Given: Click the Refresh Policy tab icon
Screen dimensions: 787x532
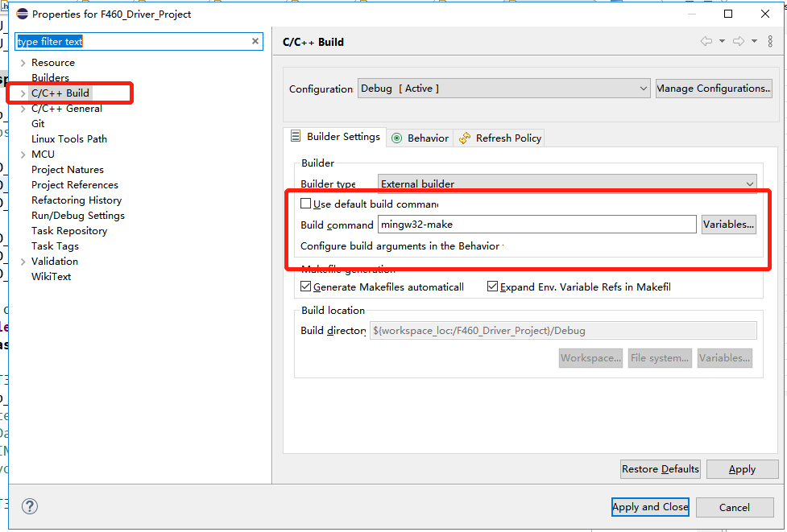Looking at the screenshot, I should point(466,138).
